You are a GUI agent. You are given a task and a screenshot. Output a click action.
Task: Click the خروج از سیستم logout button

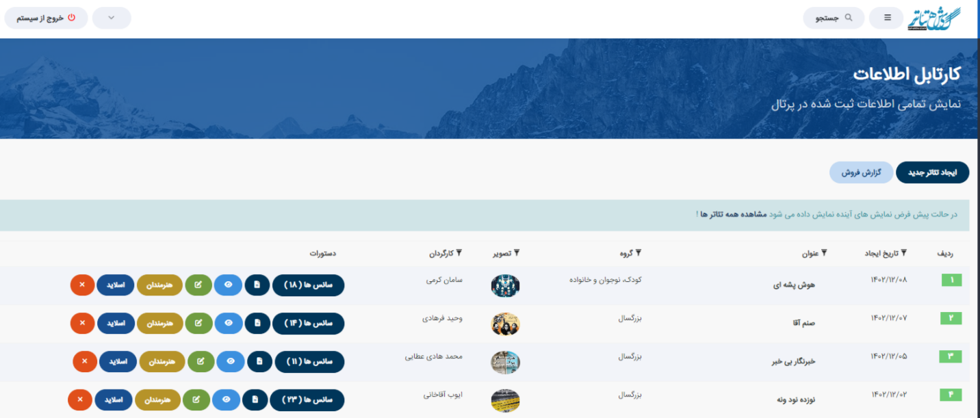[x=47, y=18]
